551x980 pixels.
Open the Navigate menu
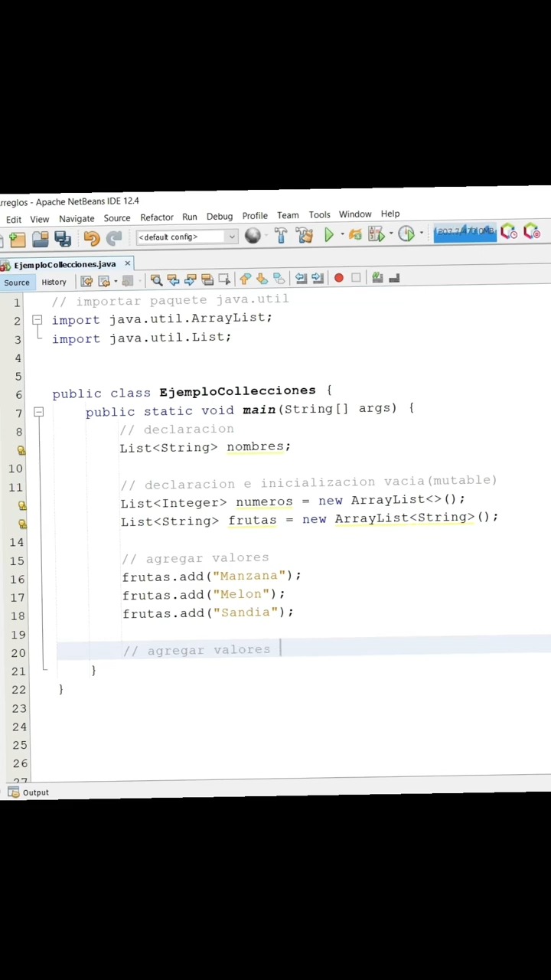coord(77,219)
